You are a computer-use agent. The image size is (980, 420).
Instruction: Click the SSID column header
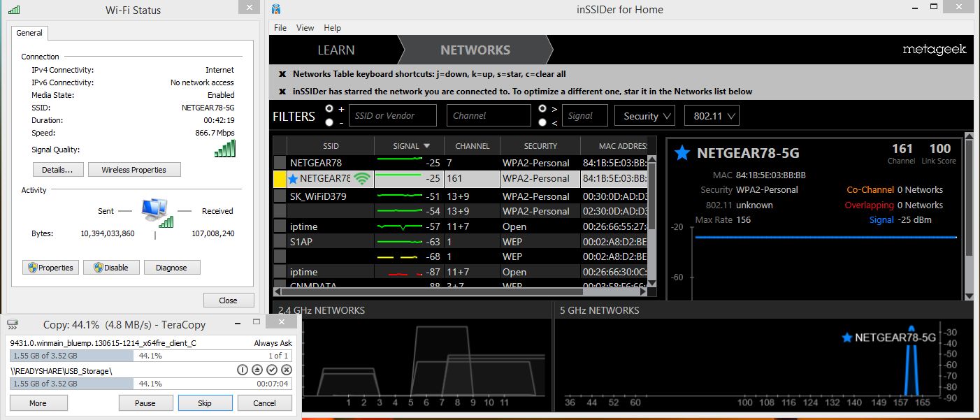click(x=331, y=146)
